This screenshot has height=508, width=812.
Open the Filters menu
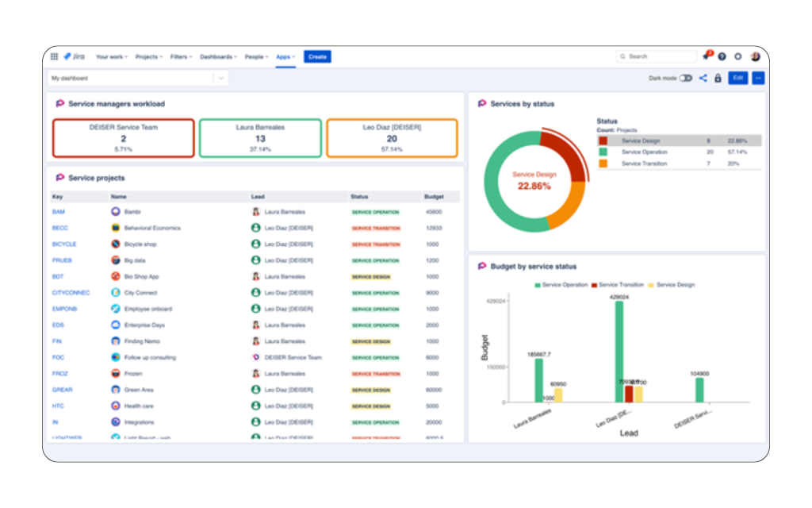pos(181,56)
